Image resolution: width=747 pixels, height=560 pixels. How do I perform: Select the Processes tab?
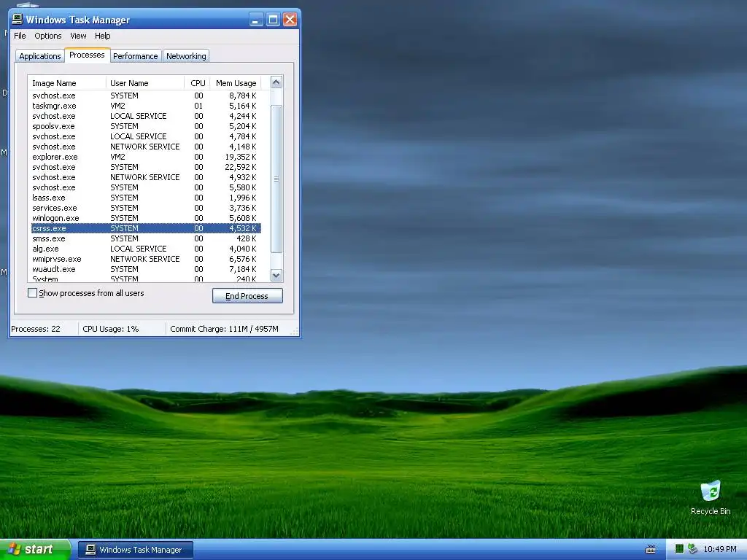tap(88, 55)
